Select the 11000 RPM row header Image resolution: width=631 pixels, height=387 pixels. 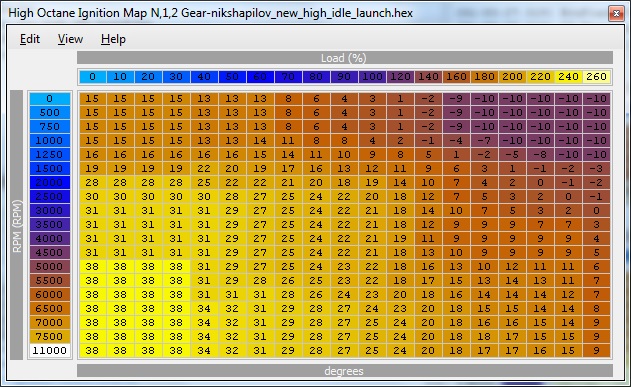(x=49, y=350)
